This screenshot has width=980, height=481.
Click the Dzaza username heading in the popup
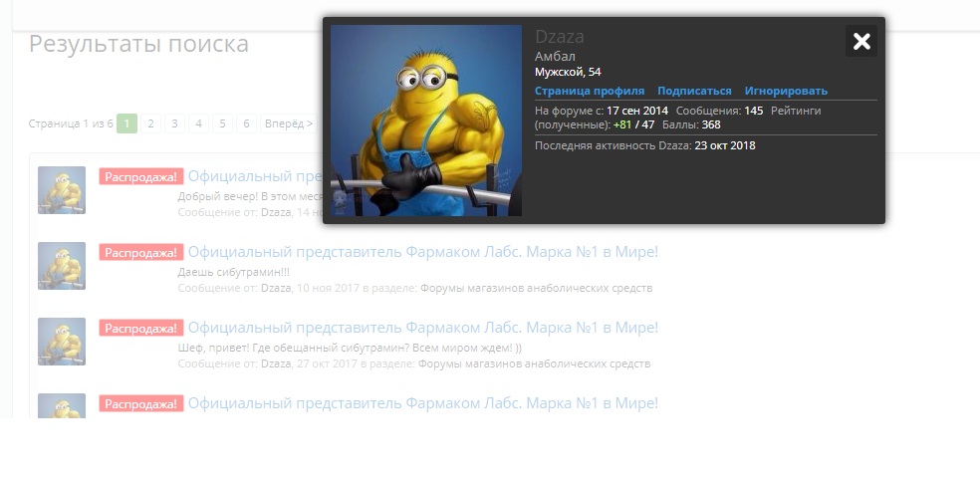(x=560, y=37)
